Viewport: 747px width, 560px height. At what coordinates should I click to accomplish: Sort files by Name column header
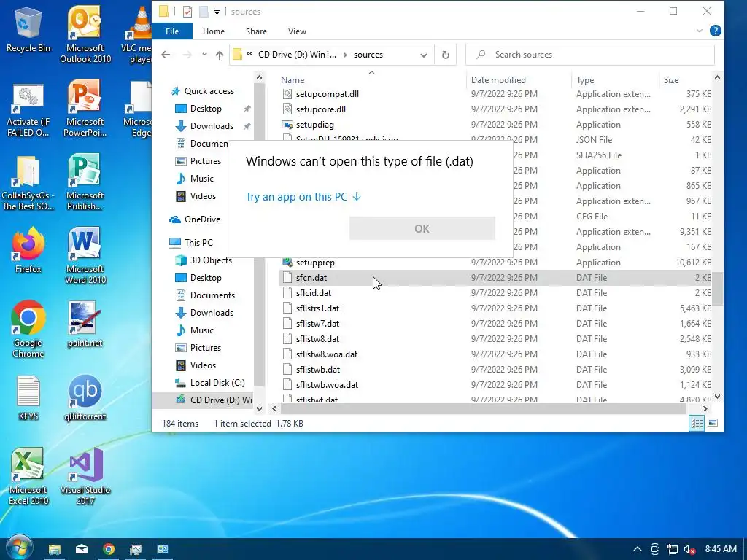(371, 80)
